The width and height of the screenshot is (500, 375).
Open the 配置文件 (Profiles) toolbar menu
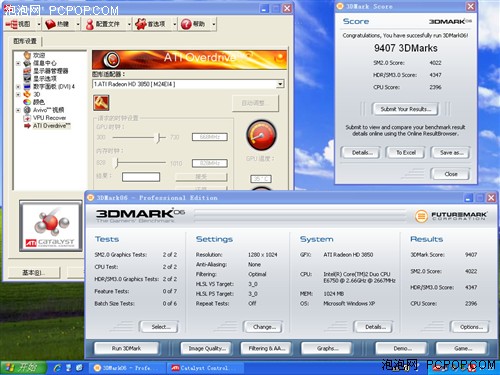103,24
